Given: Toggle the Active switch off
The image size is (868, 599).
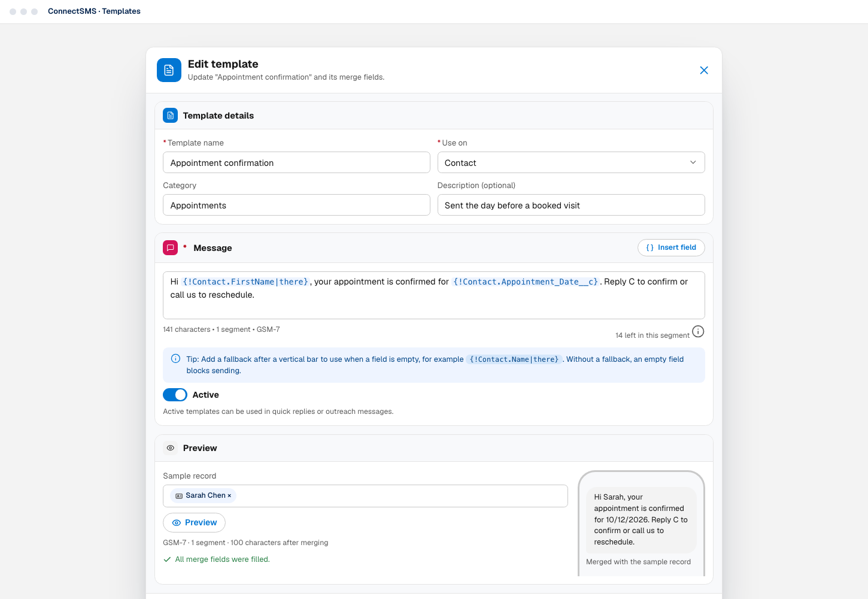Looking at the screenshot, I should pos(175,395).
